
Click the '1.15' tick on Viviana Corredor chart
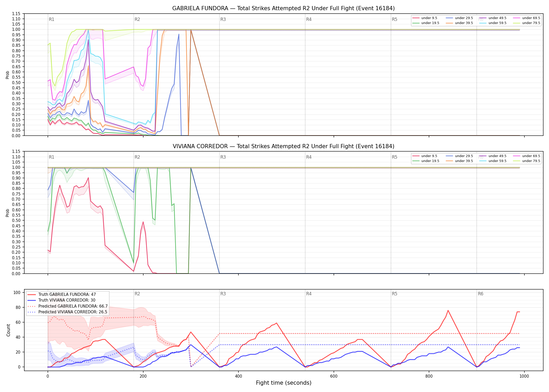[x=16, y=152]
